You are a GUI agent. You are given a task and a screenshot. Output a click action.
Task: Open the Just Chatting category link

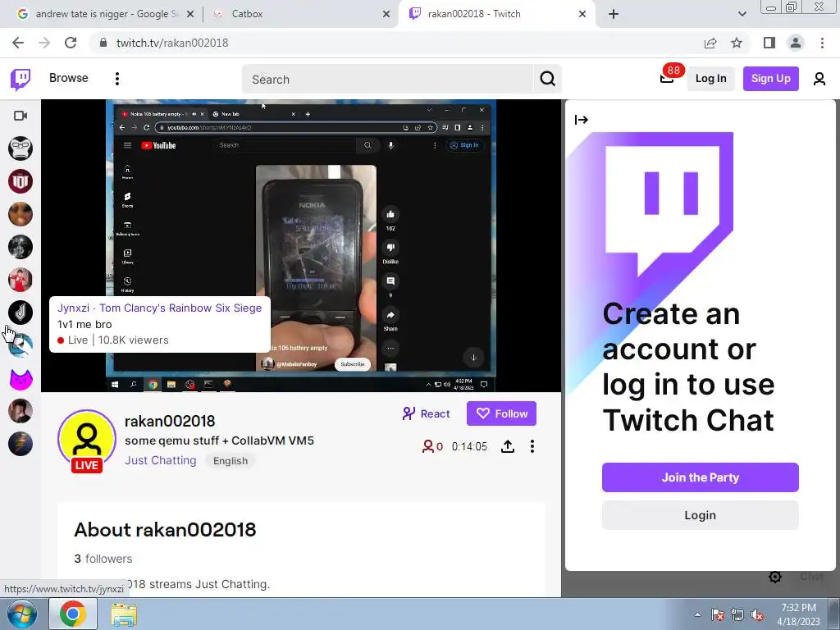[161, 461]
